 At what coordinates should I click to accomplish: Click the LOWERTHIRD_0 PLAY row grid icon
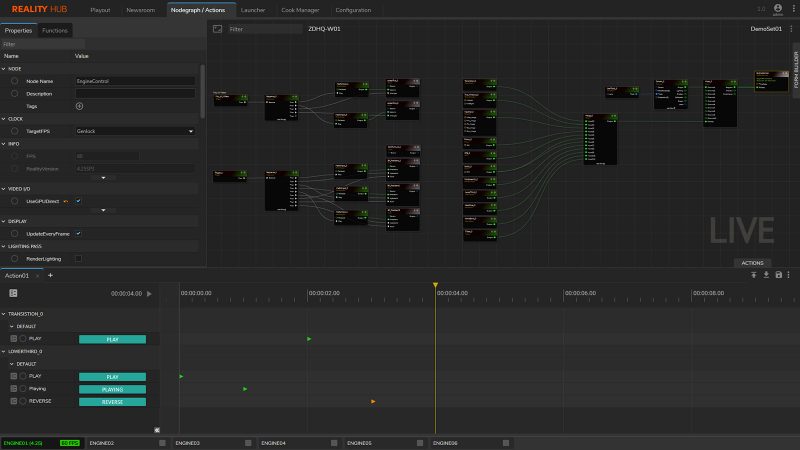coord(14,377)
